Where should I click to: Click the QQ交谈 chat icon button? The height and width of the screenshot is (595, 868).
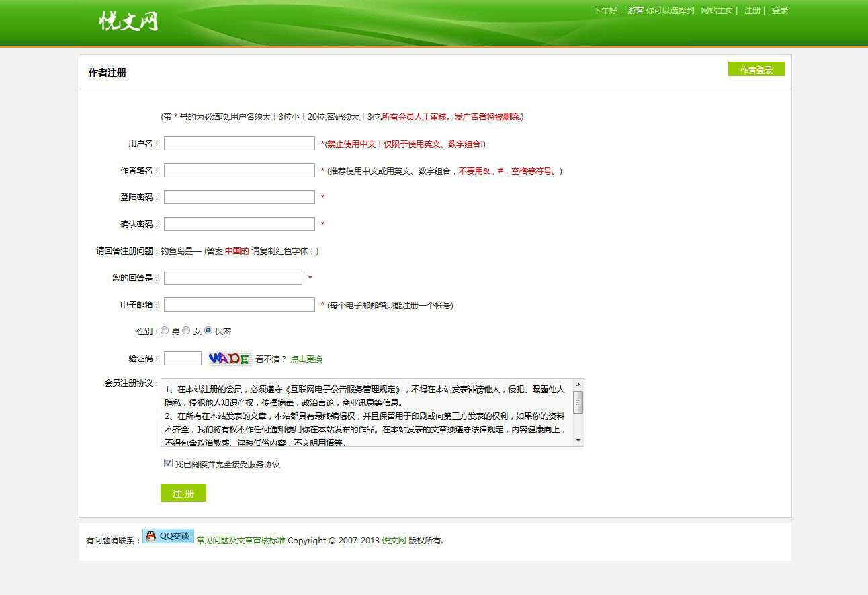click(168, 536)
